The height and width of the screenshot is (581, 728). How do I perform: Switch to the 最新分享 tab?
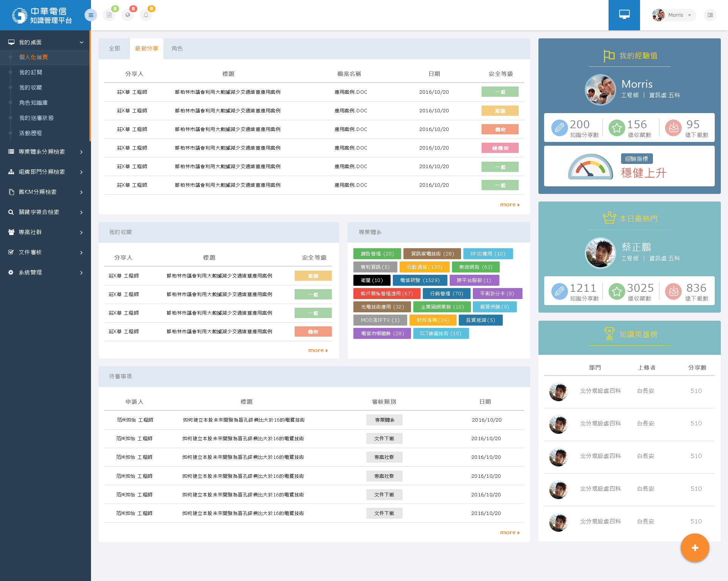147,49
